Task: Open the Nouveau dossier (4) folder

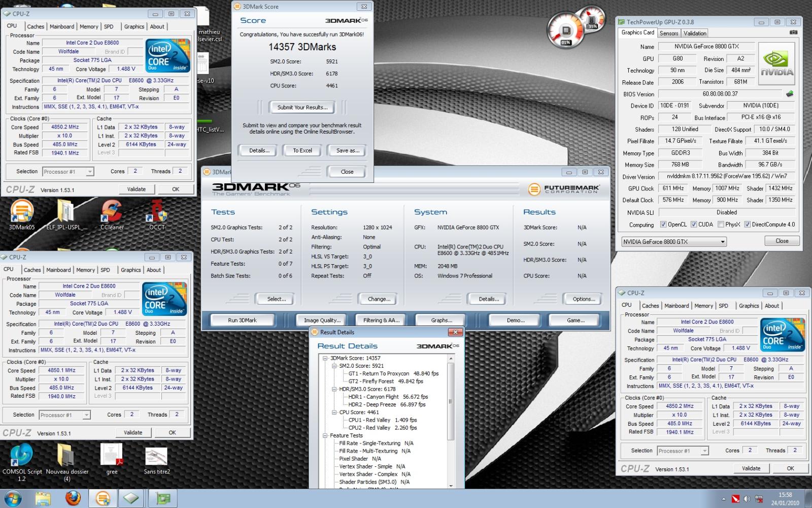Action: [x=66, y=462]
